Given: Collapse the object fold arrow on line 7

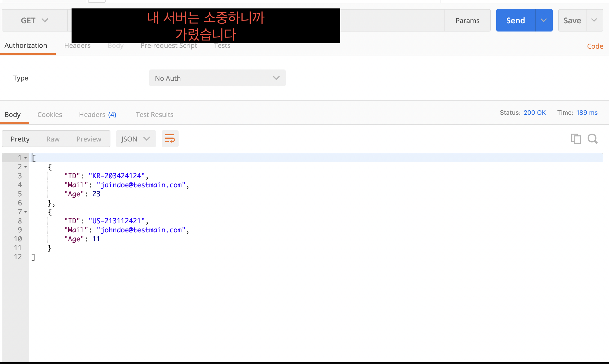Looking at the screenshot, I should click(x=26, y=212).
